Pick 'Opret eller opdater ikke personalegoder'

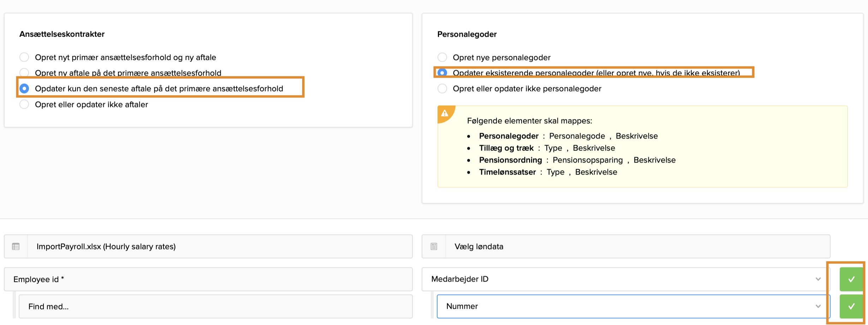click(x=442, y=88)
